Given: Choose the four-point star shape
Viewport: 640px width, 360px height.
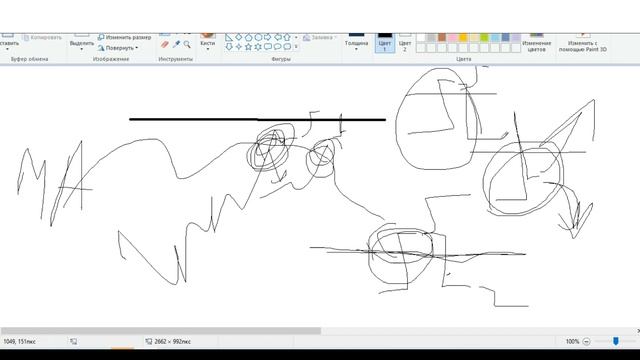Looking at the screenshot, I should 239,47.
